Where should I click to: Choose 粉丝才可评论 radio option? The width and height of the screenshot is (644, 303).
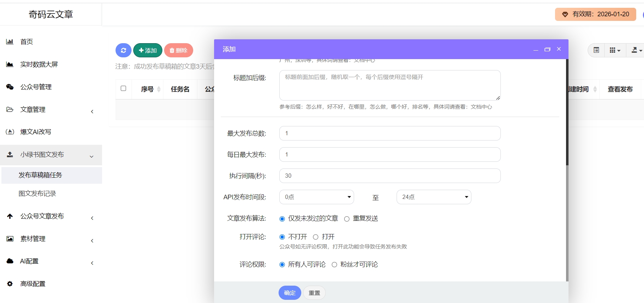[x=334, y=264]
